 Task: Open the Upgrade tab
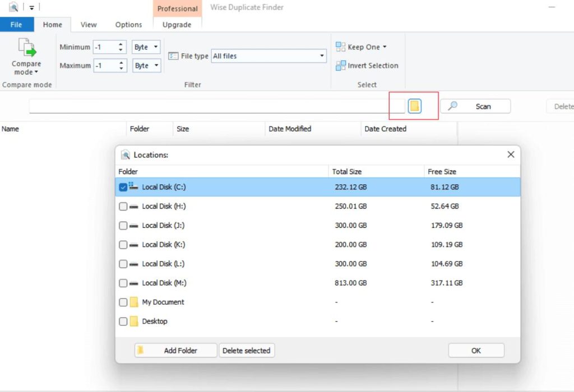tap(177, 25)
